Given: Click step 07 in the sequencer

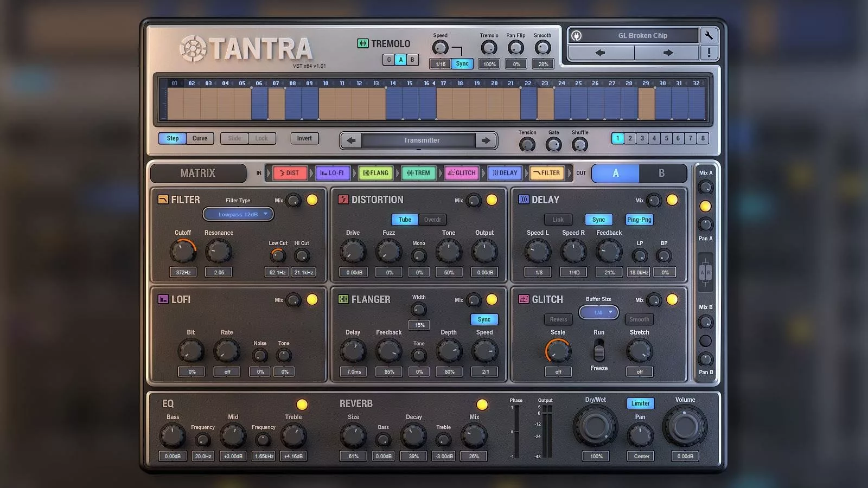Looking at the screenshot, I should (276, 104).
